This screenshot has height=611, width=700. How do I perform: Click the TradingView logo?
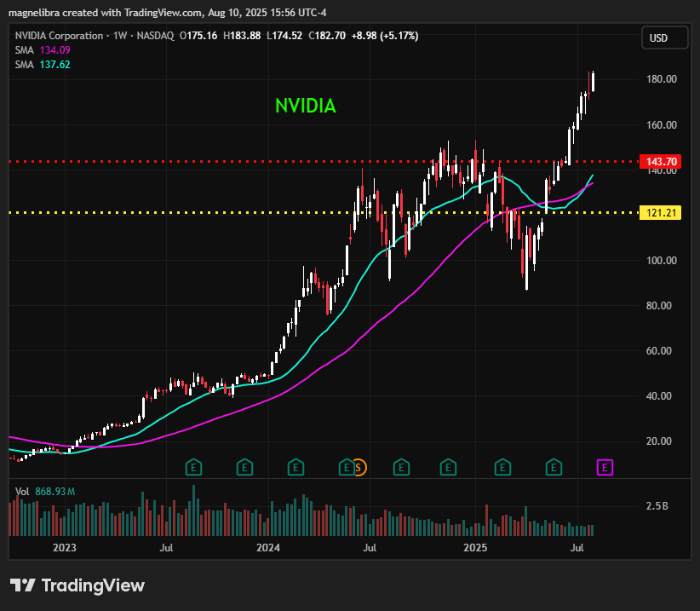(x=77, y=585)
